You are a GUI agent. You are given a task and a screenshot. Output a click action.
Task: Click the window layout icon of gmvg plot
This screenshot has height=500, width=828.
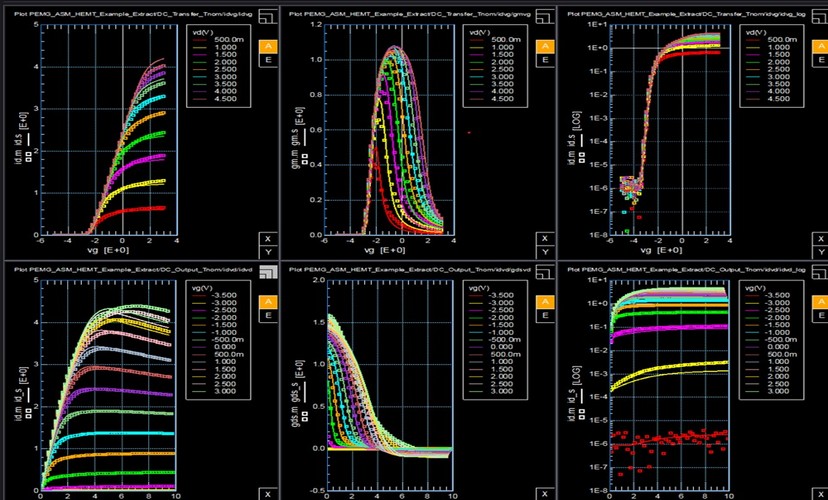[x=545, y=16]
